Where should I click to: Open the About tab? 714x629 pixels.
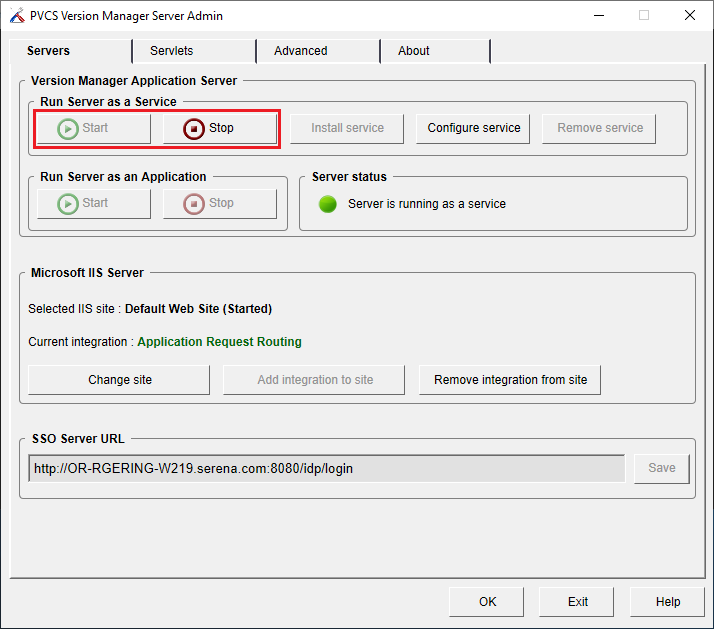tap(435, 51)
